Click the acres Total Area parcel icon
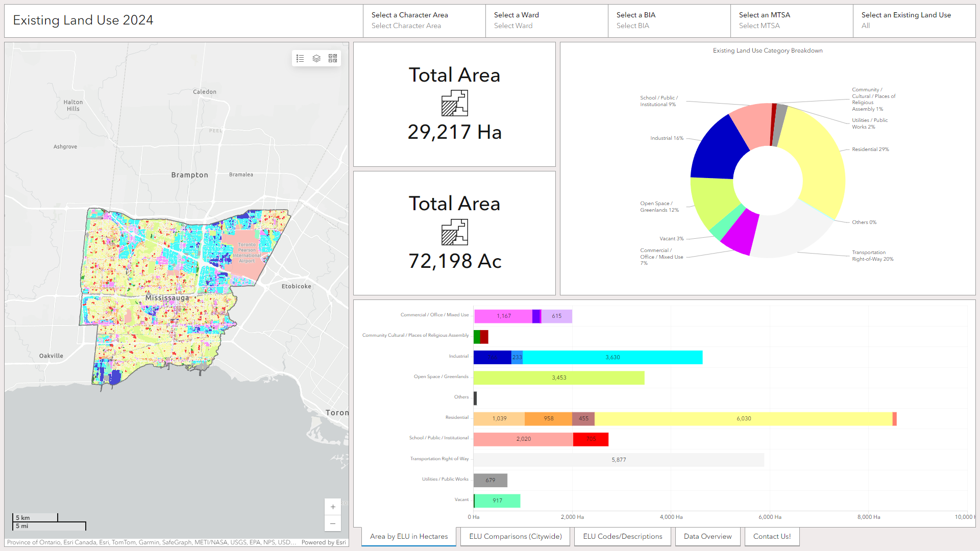Viewport: 980px width, 551px height. pyautogui.click(x=454, y=232)
